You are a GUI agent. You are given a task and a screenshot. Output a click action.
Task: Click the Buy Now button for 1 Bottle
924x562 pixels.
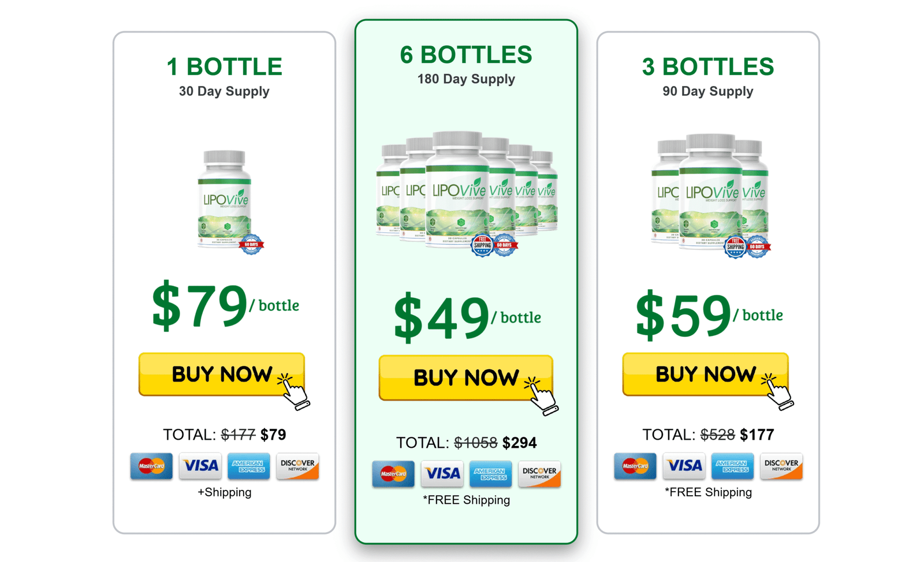222,374
